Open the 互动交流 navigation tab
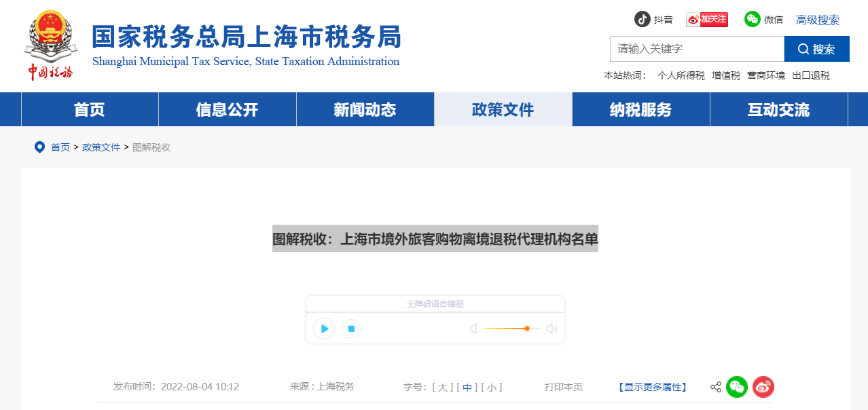The image size is (868, 410). tap(779, 109)
